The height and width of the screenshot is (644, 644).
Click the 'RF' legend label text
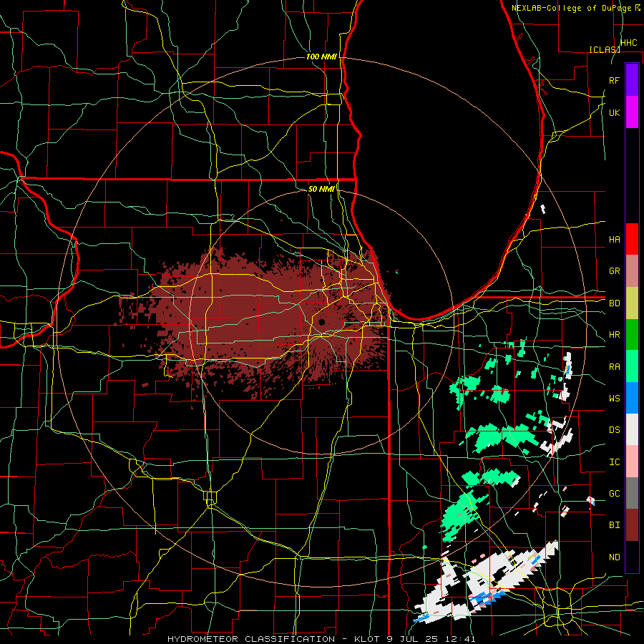pyautogui.click(x=614, y=80)
